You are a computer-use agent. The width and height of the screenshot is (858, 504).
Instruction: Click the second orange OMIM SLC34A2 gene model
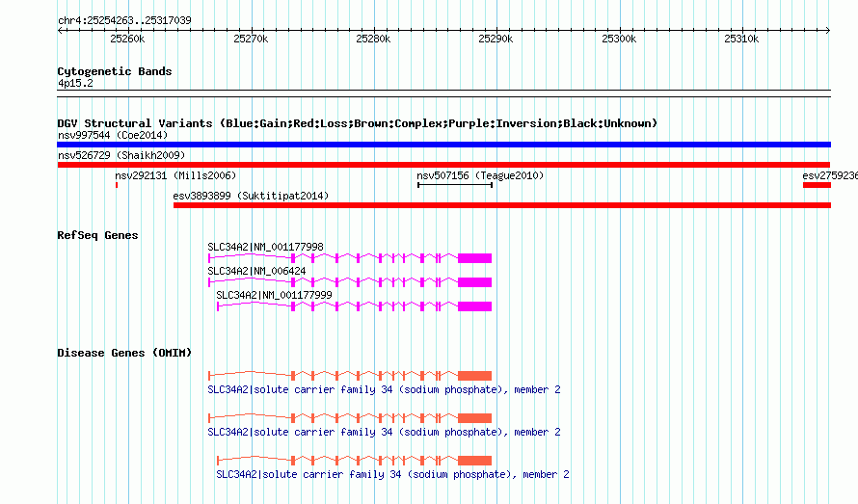pos(350,418)
